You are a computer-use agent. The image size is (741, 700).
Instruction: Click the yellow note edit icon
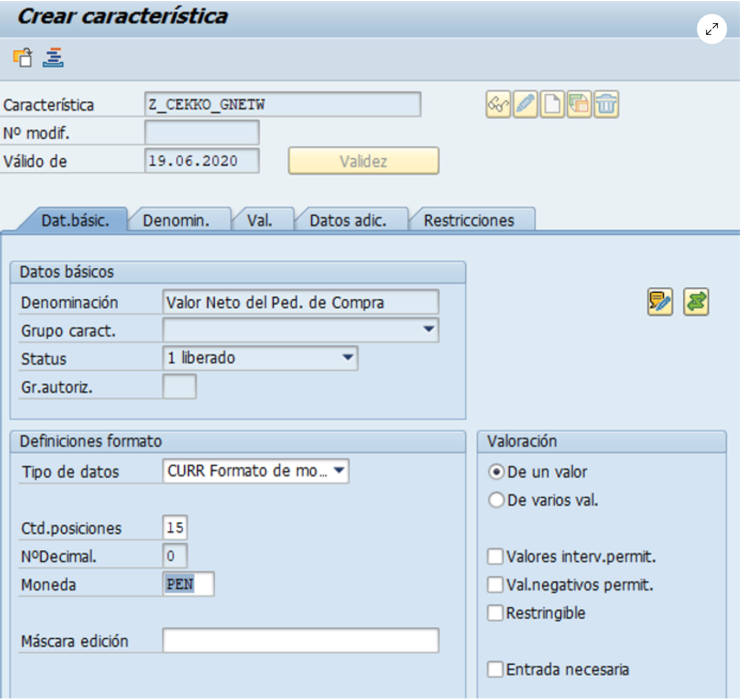click(660, 302)
